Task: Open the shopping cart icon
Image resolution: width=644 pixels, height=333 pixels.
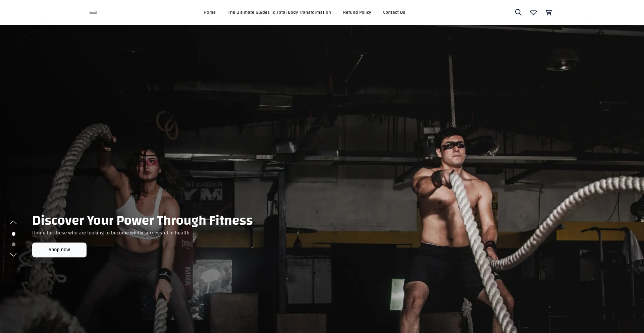Action: coord(548,12)
